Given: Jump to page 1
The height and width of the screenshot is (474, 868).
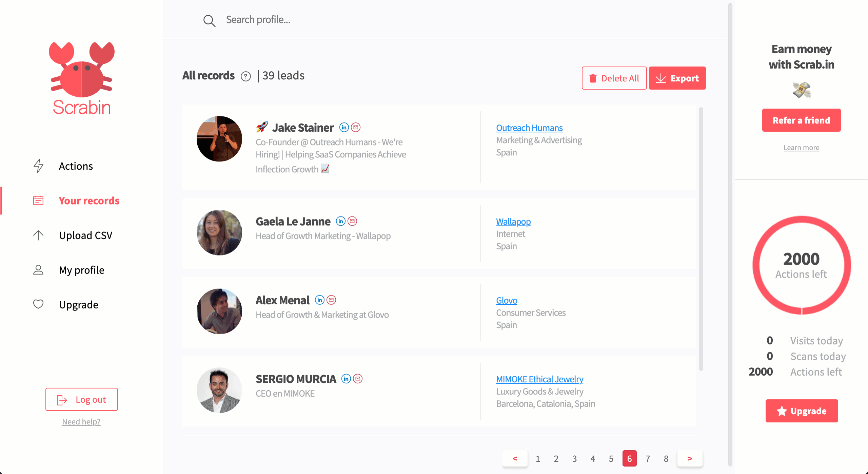Looking at the screenshot, I should pyautogui.click(x=538, y=459).
